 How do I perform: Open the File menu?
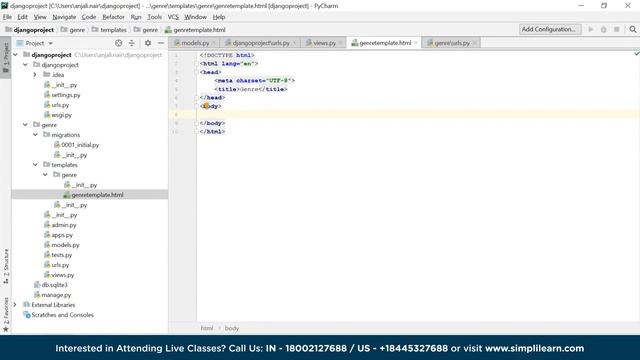[x=7, y=17]
